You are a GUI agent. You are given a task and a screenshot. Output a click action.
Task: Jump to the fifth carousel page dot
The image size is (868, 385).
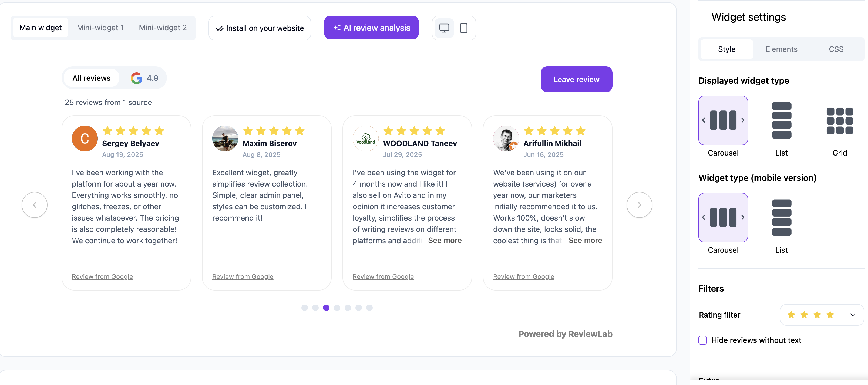pyautogui.click(x=348, y=308)
